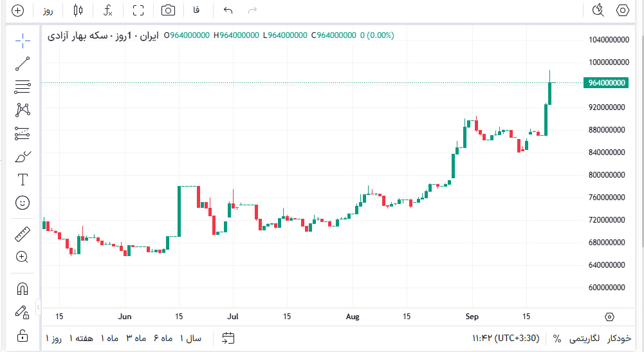Take a chart snapshot with camera icon
The image size is (644, 352).
tap(168, 10)
